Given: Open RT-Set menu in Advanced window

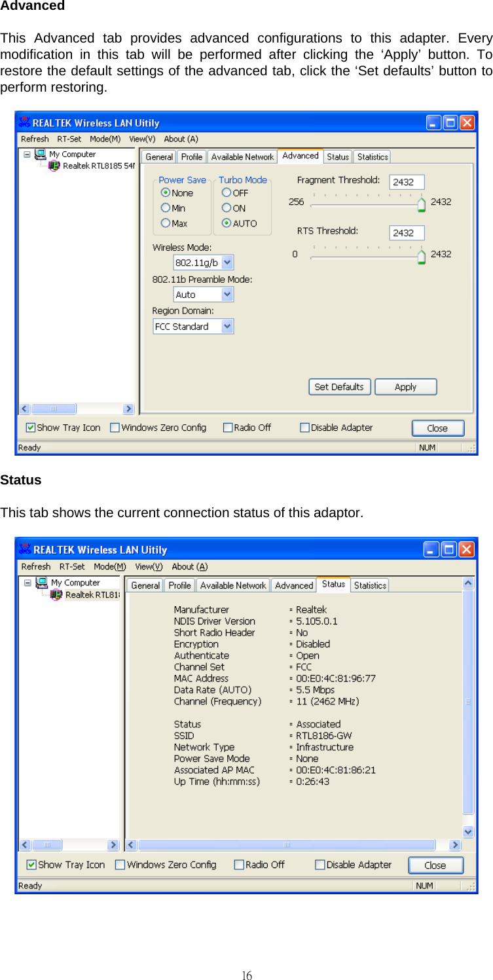Looking at the screenshot, I should [69, 139].
